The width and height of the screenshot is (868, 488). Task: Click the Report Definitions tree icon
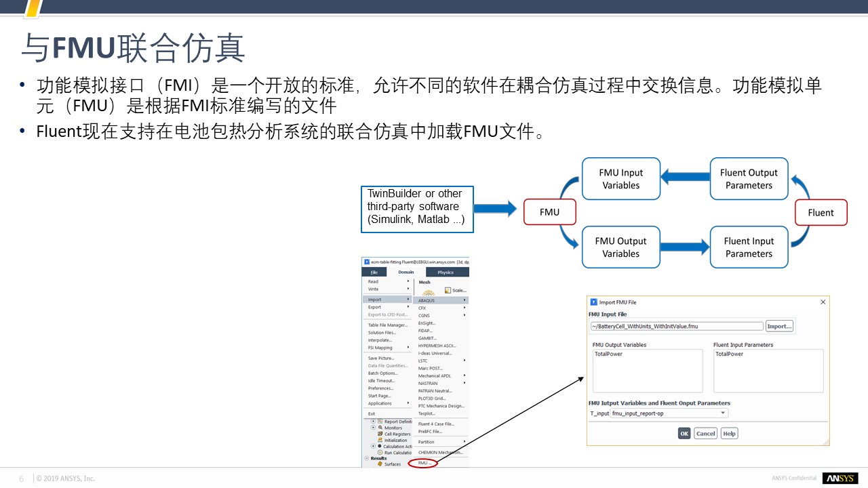coord(380,422)
